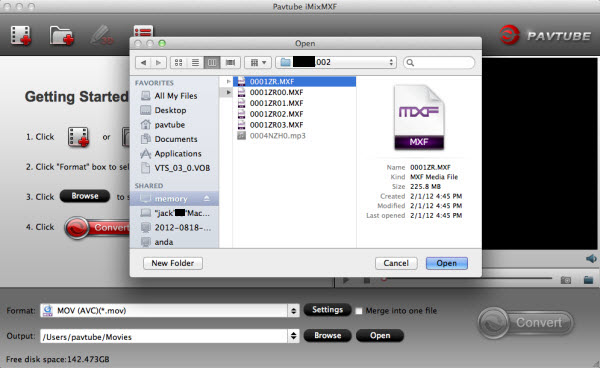The image size is (600, 368).
Task: Eject the memory device
Action: click(x=207, y=198)
